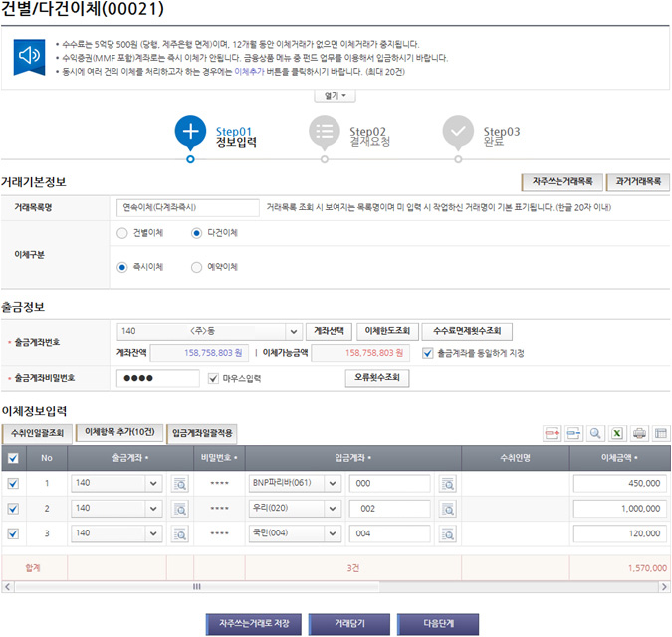Click the 이체추가 link in notice
This screenshot has width=672, height=637.
point(249,71)
